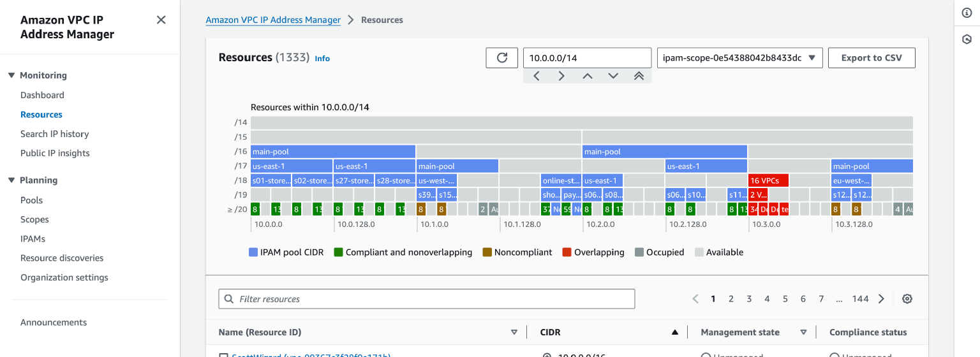Open the IPAM scope dropdown
980x357 pixels.
pyautogui.click(x=740, y=57)
